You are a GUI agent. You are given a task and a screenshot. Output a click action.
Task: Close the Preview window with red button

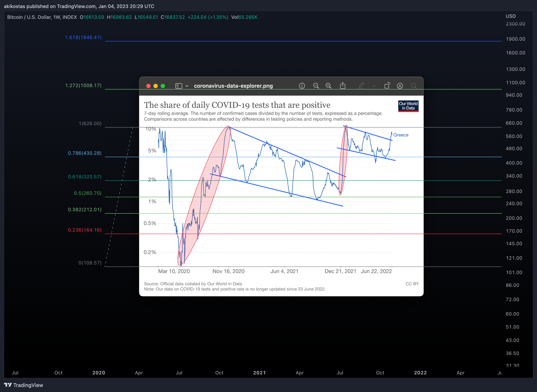click(148, 86)
